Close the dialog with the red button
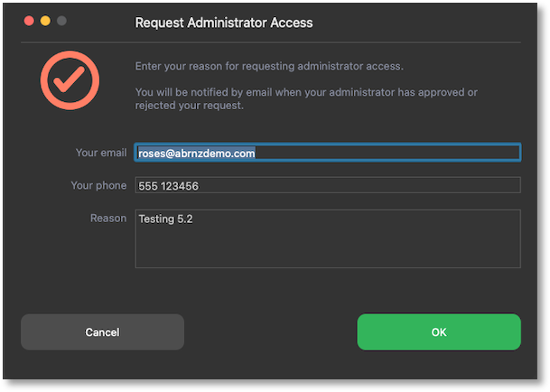 click(x=29, y=21)
